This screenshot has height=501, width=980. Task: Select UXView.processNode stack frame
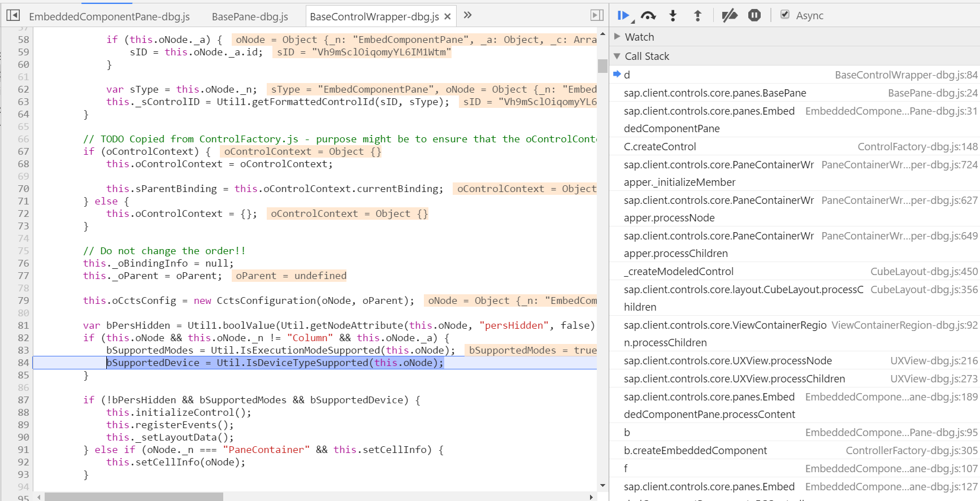[x=728, y=360]
